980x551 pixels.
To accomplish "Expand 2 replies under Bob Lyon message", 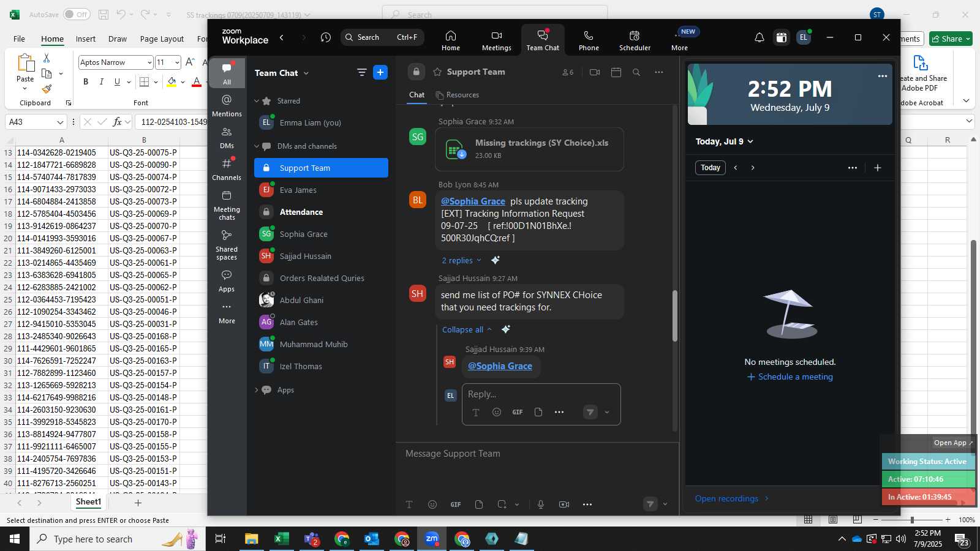I will coord(462,260).
